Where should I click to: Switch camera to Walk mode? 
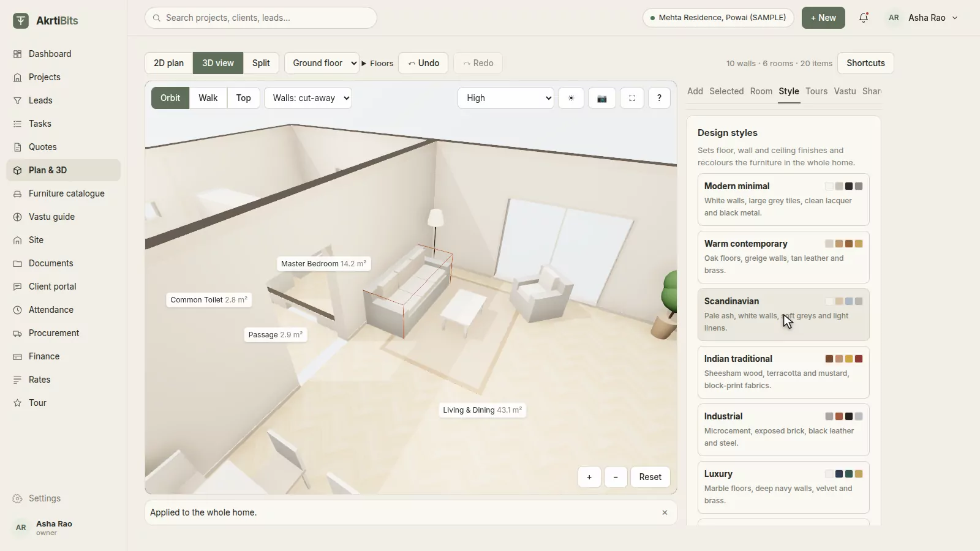208,98
